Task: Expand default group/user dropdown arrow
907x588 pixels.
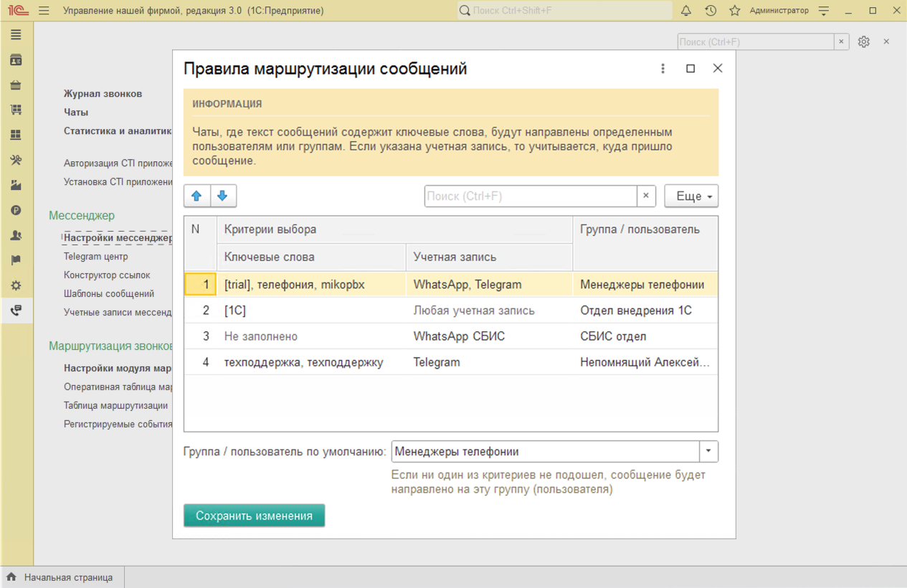Action: 708,452
